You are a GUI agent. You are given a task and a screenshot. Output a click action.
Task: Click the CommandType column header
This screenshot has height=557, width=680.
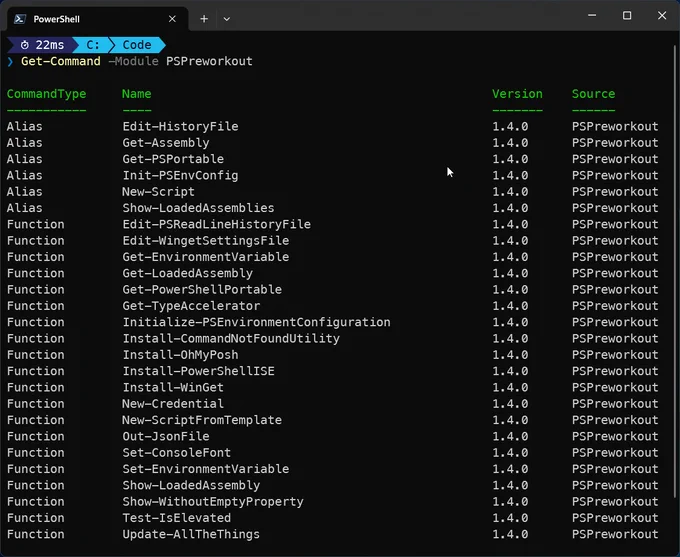pos(46,94)
